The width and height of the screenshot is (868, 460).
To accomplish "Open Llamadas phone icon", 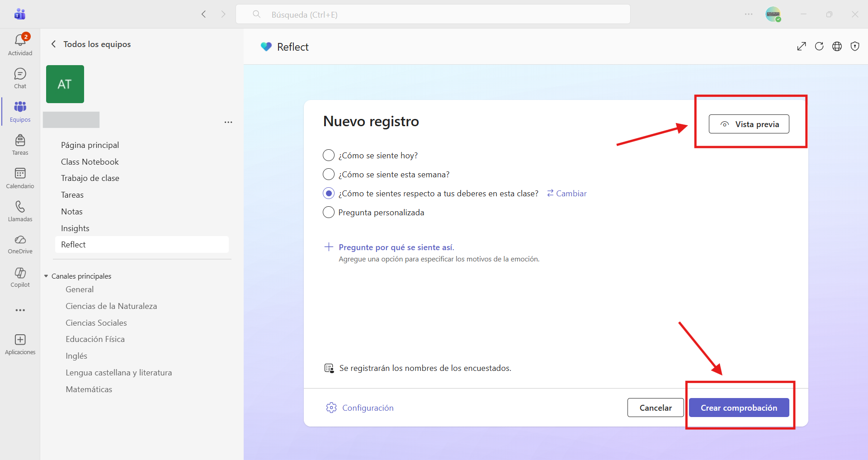I will 20,211.
